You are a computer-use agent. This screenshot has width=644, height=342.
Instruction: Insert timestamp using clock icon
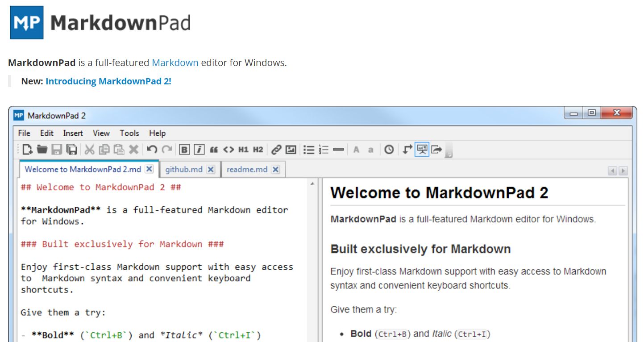(389, 150)
